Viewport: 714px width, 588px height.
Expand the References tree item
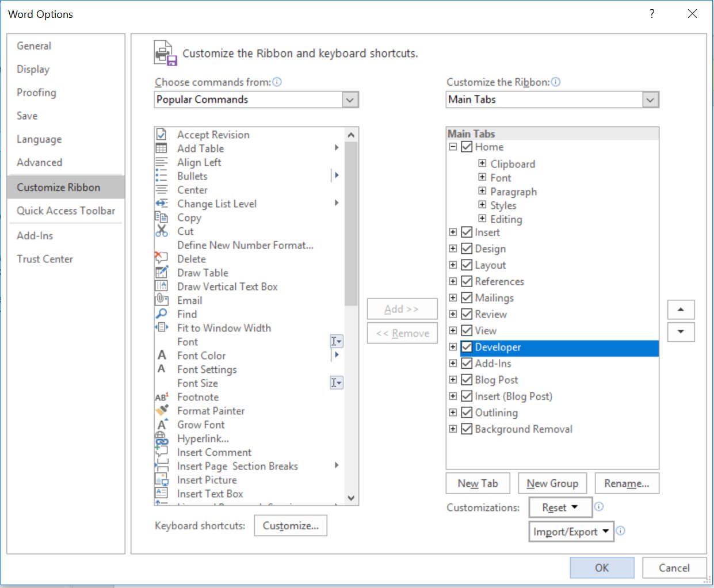(453, 281)
